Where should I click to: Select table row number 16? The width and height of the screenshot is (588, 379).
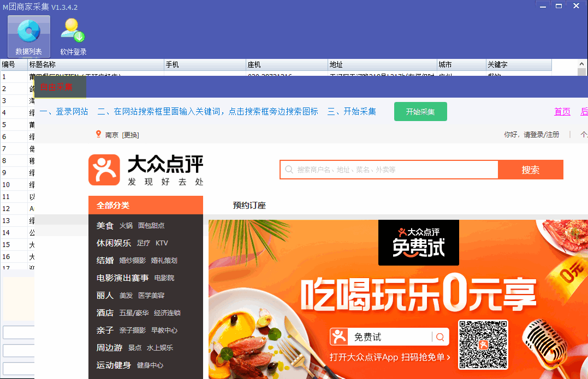[x=17, y=256]
